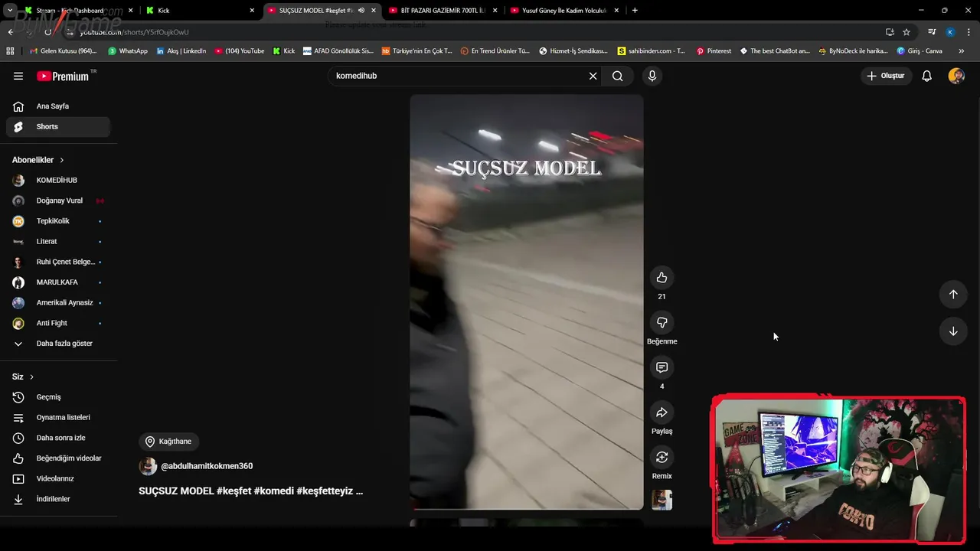Switch to the Kick browser tab
Viewport: 980px width, 551px height.
[200, 11]
